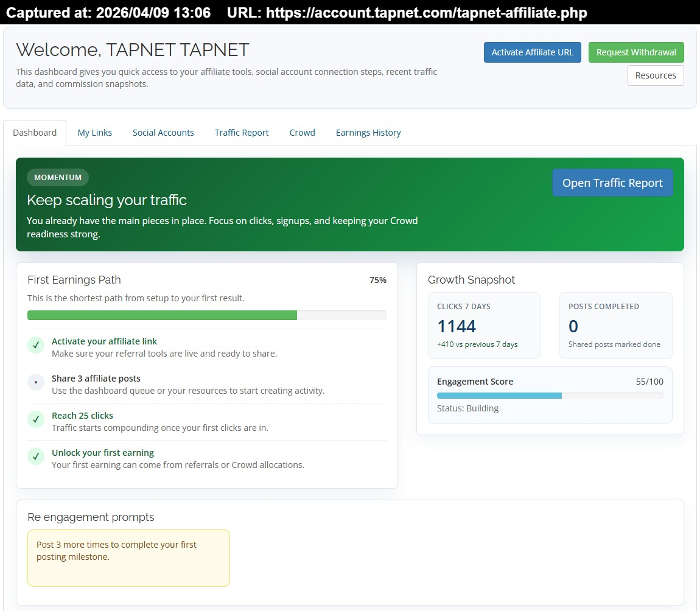Go to the Crowd tab

[303, 133]
